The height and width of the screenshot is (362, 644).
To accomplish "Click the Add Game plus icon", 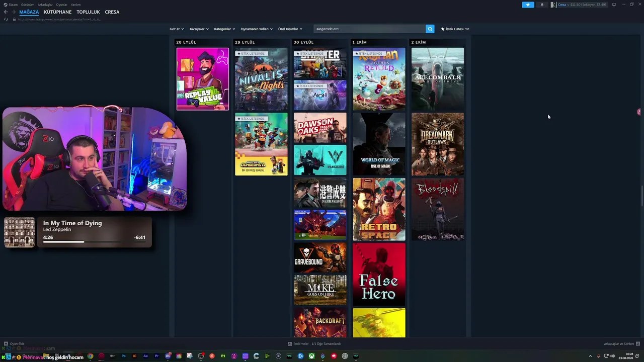I will (x=6, y=344).
